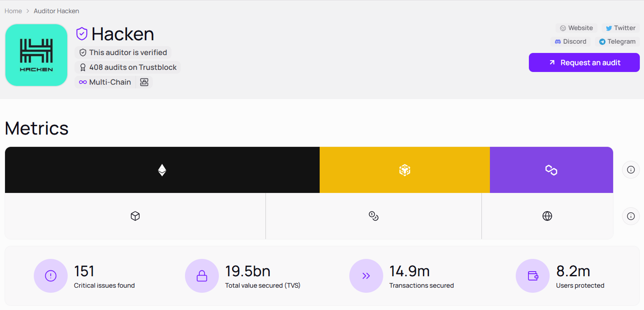Click the arrow icon in Request an audit

click(552, 62)
